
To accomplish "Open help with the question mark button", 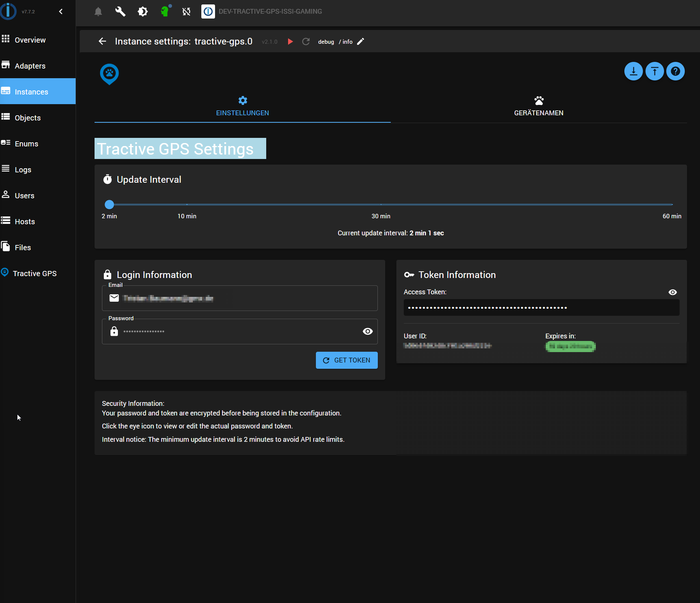I will (x=676, y=71).
